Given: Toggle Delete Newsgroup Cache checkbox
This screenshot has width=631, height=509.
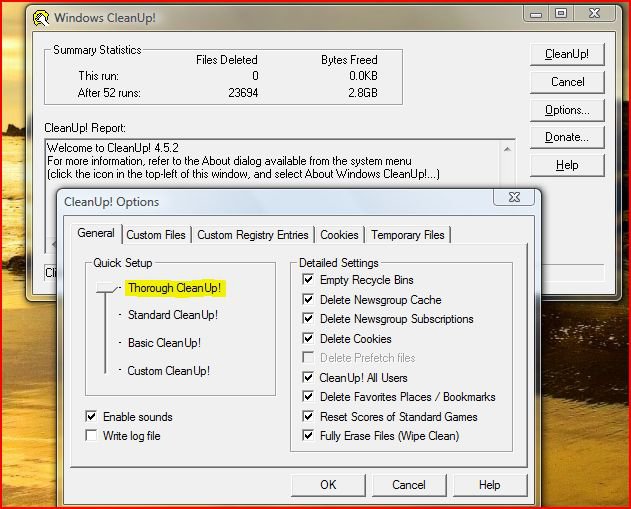Looking at the screenshot, I should pos(308,299).
